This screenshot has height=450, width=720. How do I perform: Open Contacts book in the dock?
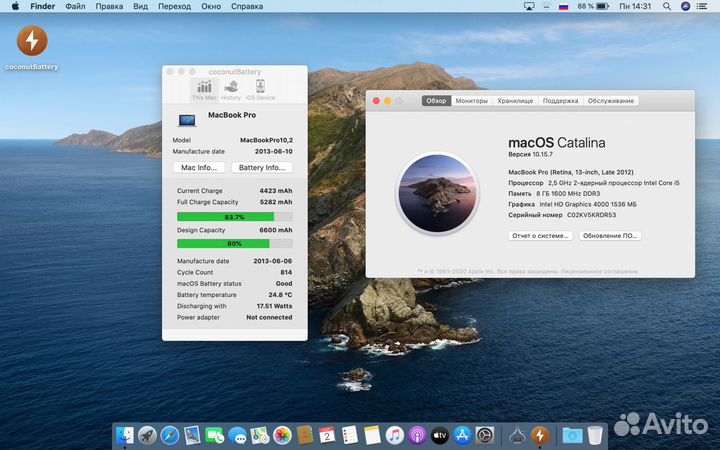tap(304, 435)
